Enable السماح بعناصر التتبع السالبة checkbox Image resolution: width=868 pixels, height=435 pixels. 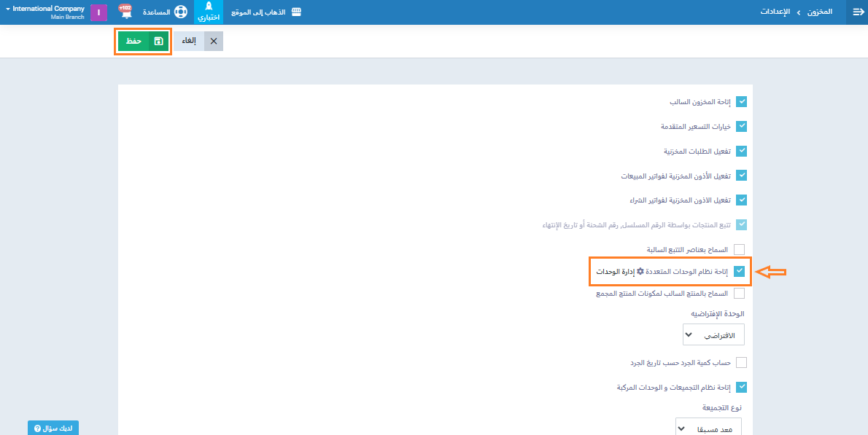(x=740, y=249)
